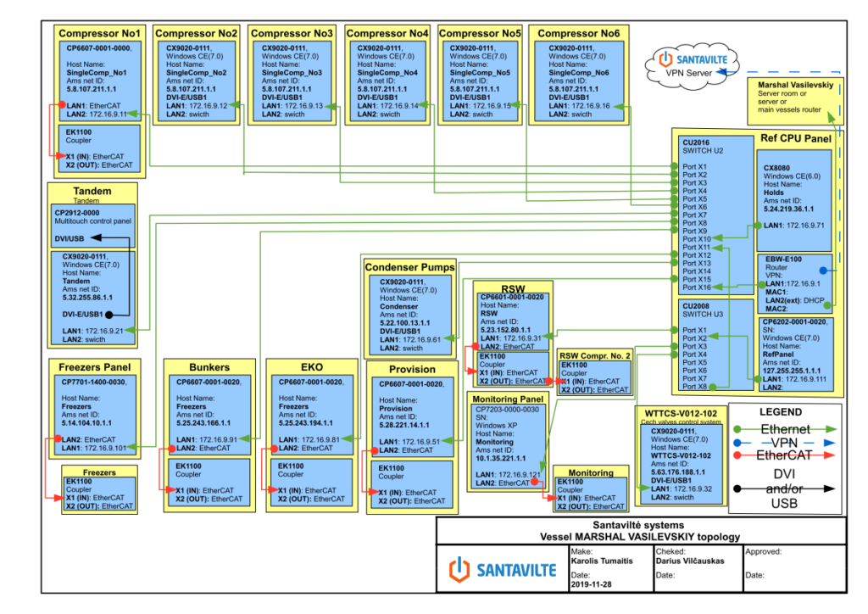Click the WTTCS-V012-102 box heading
This screenshot has width=868, height=614.
(x=681, y=414)
